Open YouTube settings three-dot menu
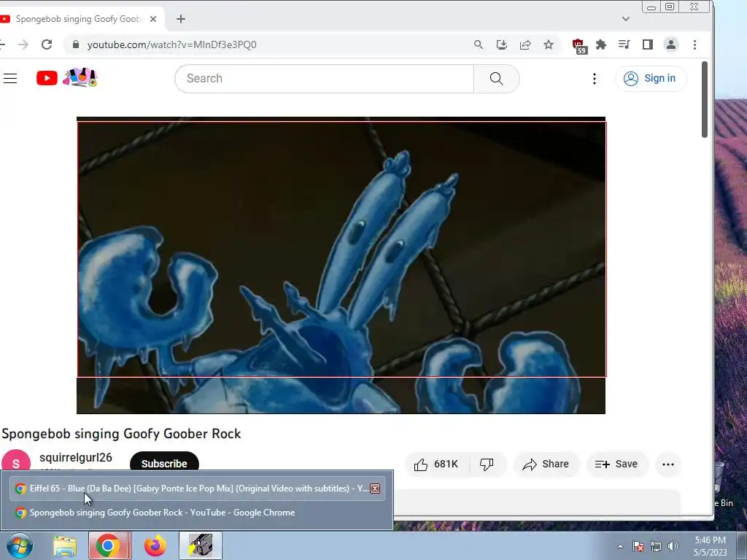Image resolution: width=747 pixels, height=560 pixels. 594,79
